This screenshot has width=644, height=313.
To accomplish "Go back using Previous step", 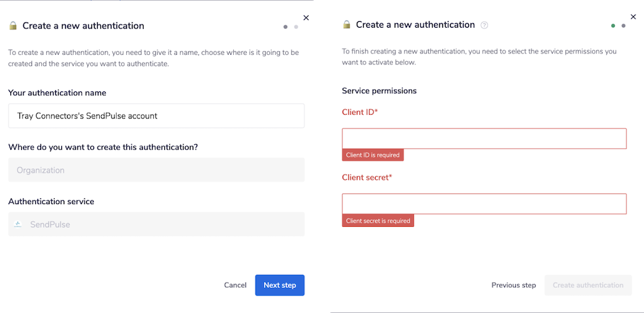I will pos(513,285).
